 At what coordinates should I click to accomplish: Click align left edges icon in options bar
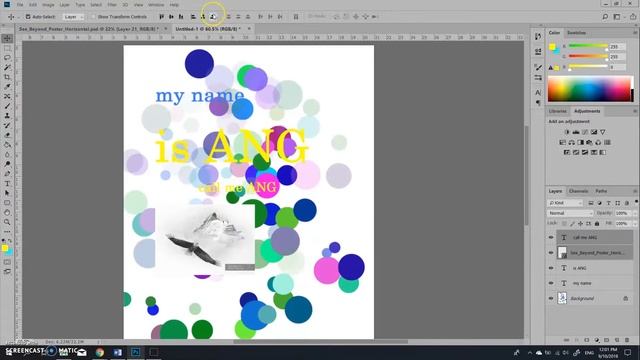[193, 17]
